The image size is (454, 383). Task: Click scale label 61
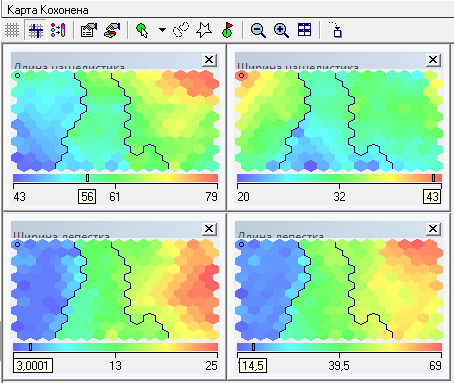115,197
